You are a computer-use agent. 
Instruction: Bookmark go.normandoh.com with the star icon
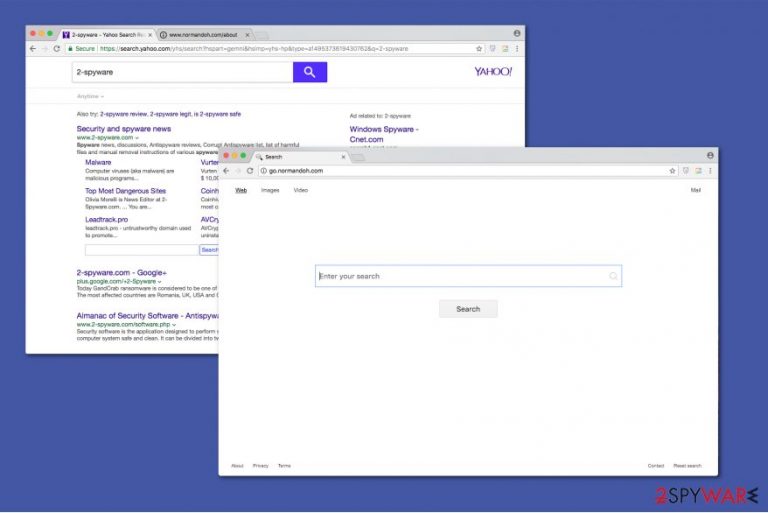click(x=672, y=171)
